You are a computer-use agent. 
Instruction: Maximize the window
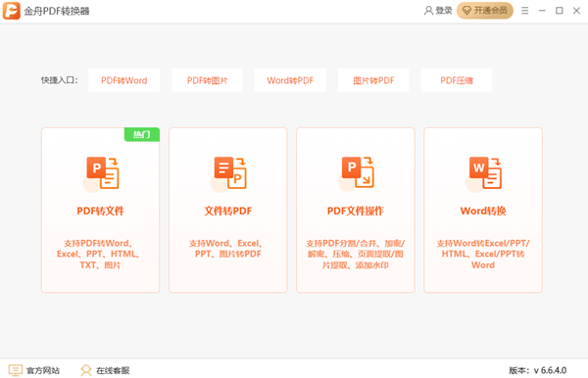(560, 11)
